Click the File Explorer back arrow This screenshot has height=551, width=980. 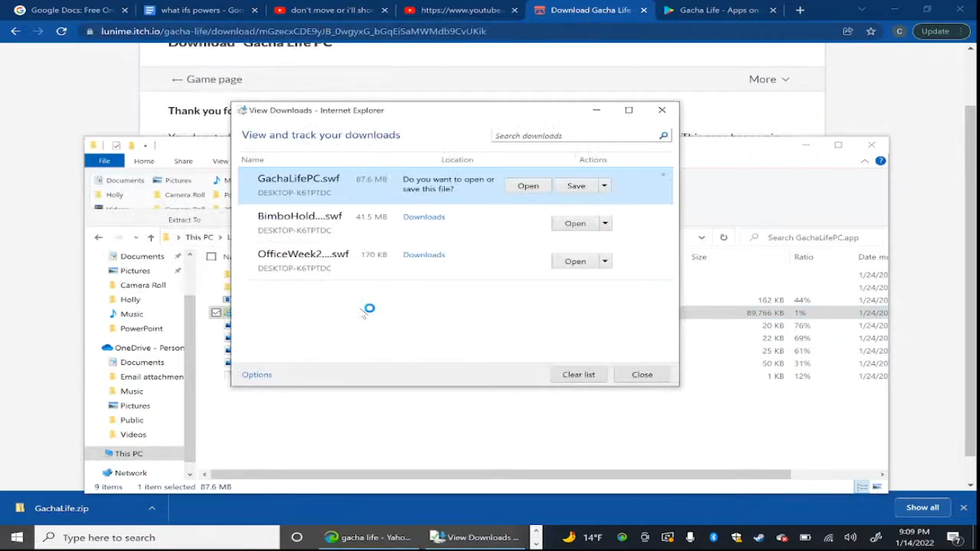tap(99, 237)
